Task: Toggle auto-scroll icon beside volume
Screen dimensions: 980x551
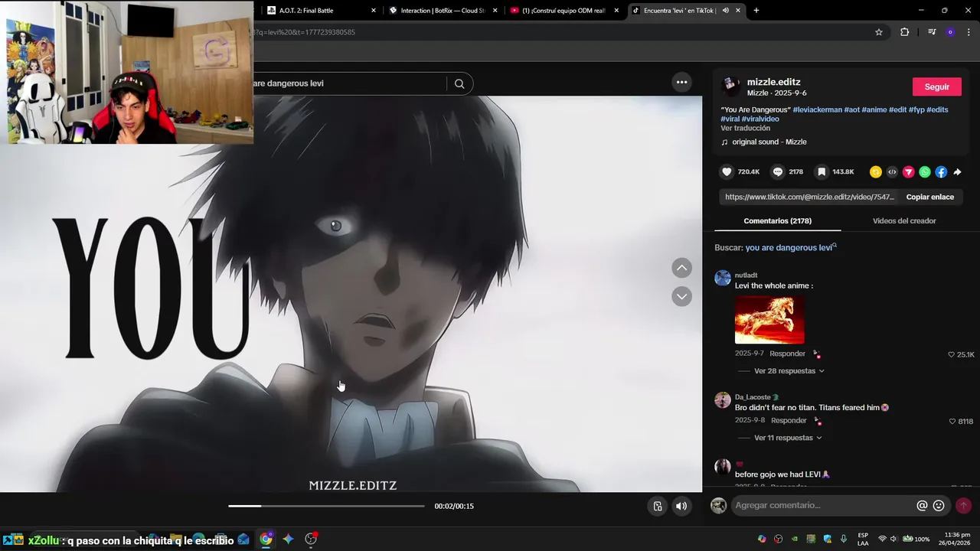Action: (x=657, y=506)
